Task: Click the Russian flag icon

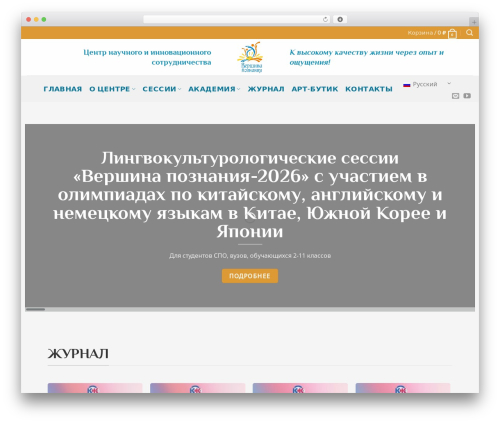Action: (x=407, y=85)
